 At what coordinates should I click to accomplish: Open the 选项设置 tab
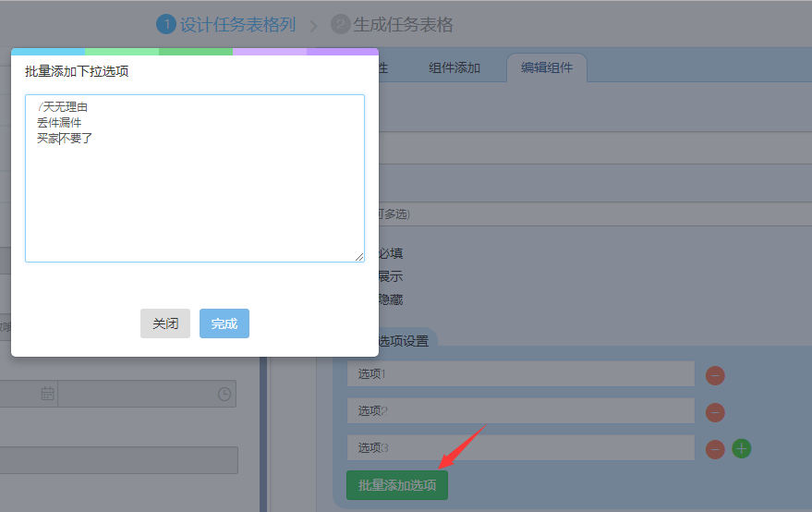403,341
